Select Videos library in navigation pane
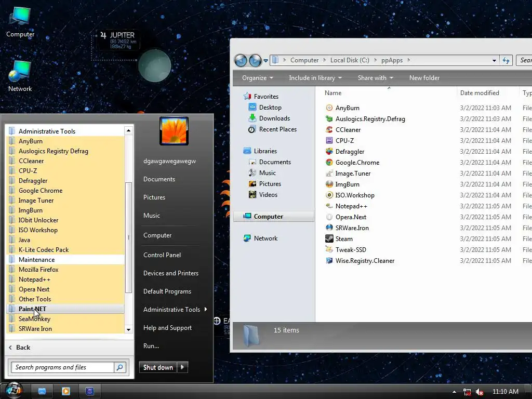Image resolution: width=532 pixels, height=399 pixels. tap(263, 195)
